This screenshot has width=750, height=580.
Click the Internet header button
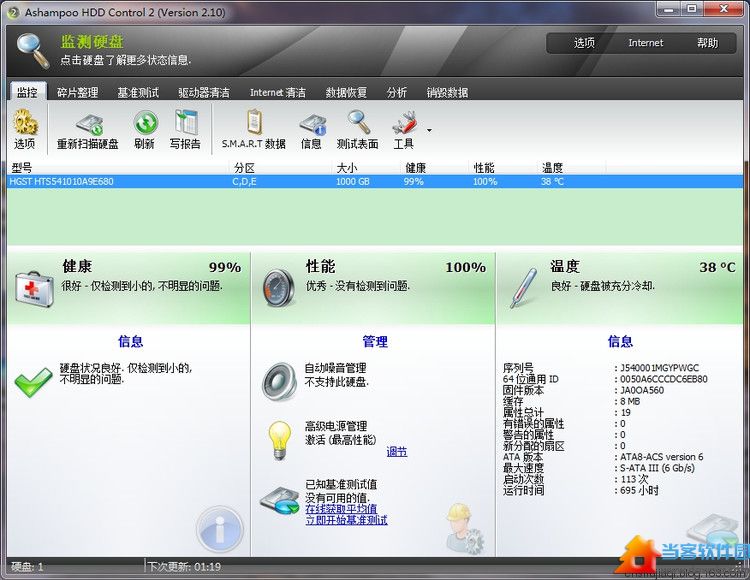(646, 43)
